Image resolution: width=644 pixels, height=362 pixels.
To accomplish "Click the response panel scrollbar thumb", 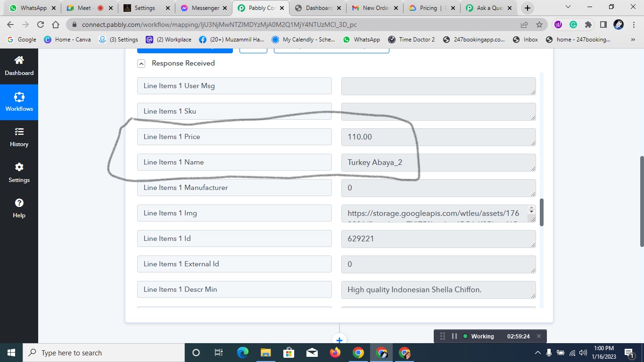I will 542,212.
